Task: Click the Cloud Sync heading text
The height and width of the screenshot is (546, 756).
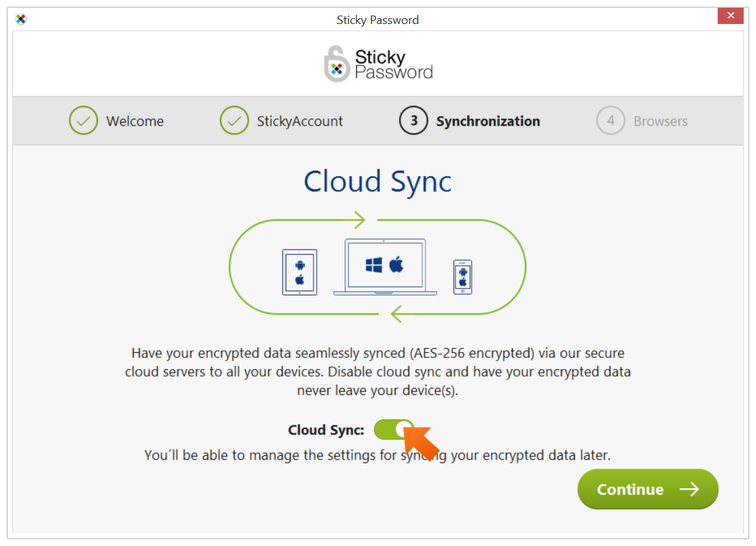Action: (x=378, y=182)
